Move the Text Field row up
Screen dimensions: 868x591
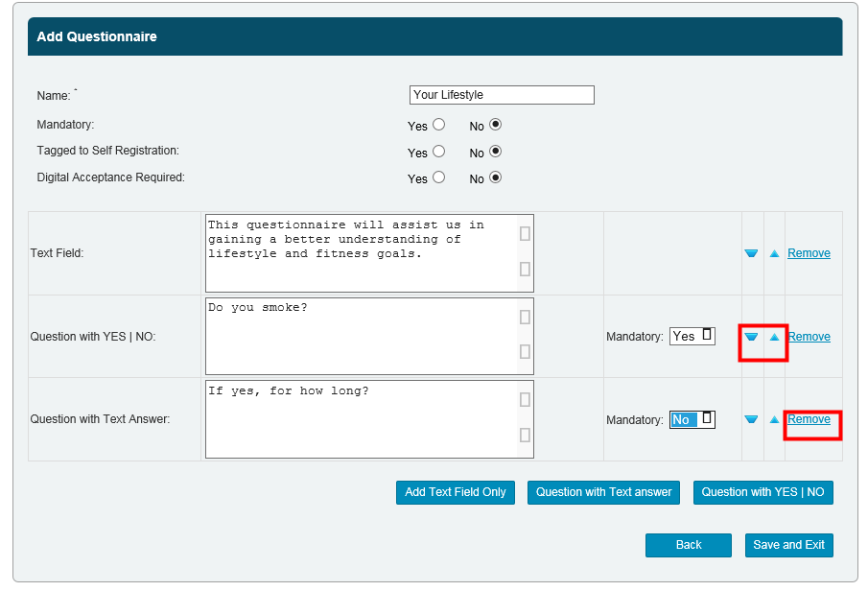click(774, 254)
